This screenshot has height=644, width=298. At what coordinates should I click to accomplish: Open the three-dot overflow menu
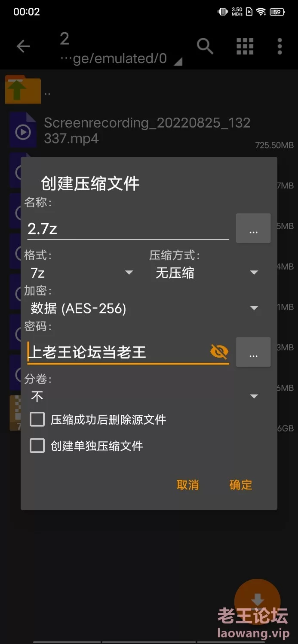(280, 46)
